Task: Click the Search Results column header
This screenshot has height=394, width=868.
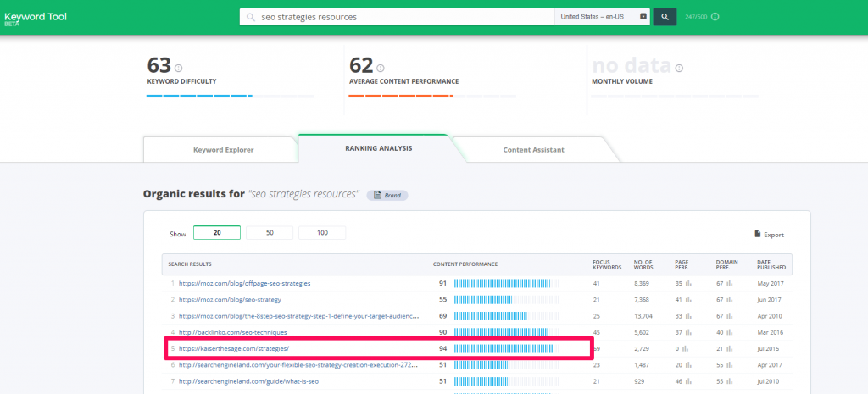Action: (190, 264)
